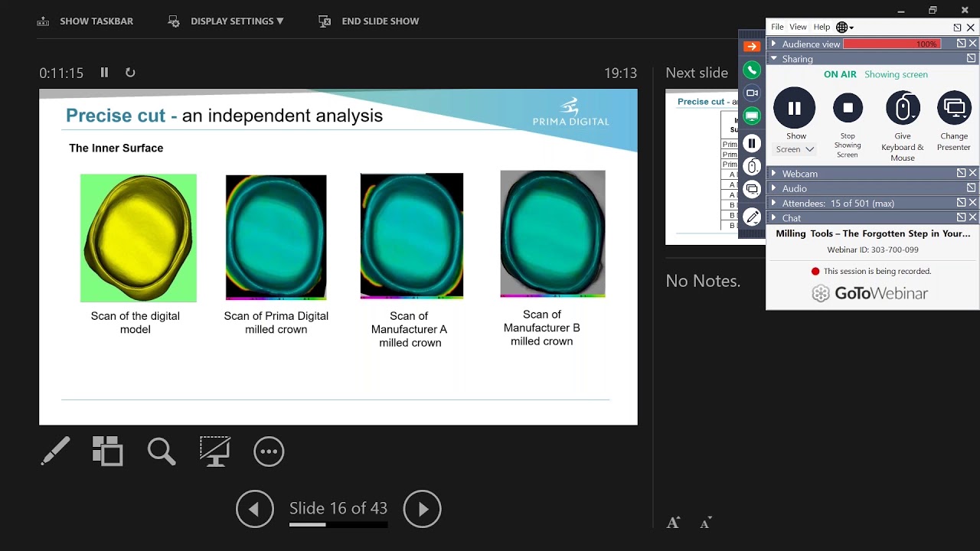Pause sharing from the small sidebar button
The width and height of the screenshot is (980, 551).
point(752,143)
